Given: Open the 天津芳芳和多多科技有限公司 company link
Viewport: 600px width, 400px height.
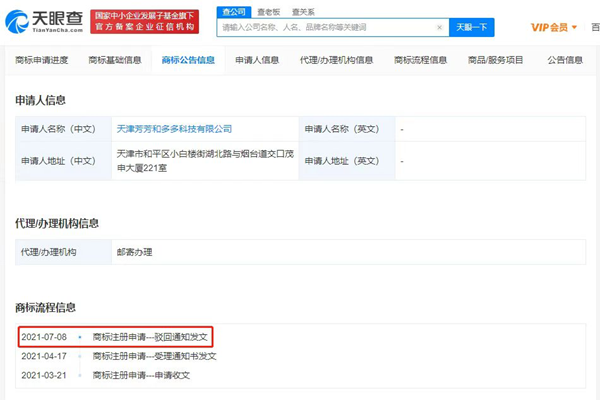Looking at the screenshot, I should [x=174, y=129].
